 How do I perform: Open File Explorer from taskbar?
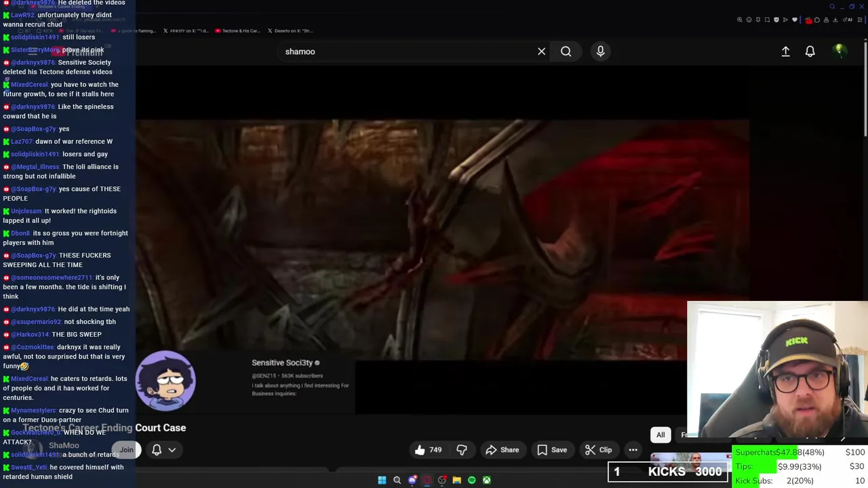pyautogui.click(x=456, y=480)
